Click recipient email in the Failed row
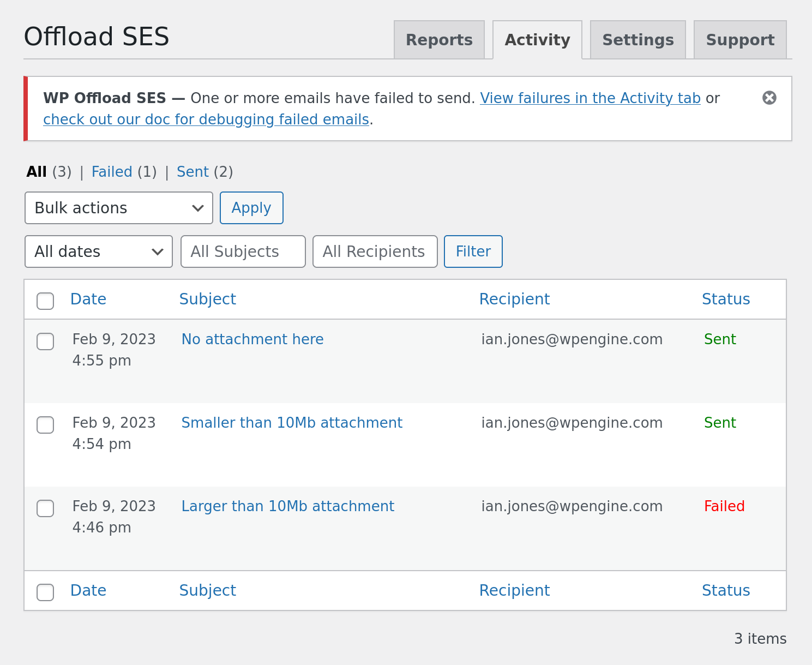Image resolution: width=812 pixels, height=665 pixels. (572, 506)
